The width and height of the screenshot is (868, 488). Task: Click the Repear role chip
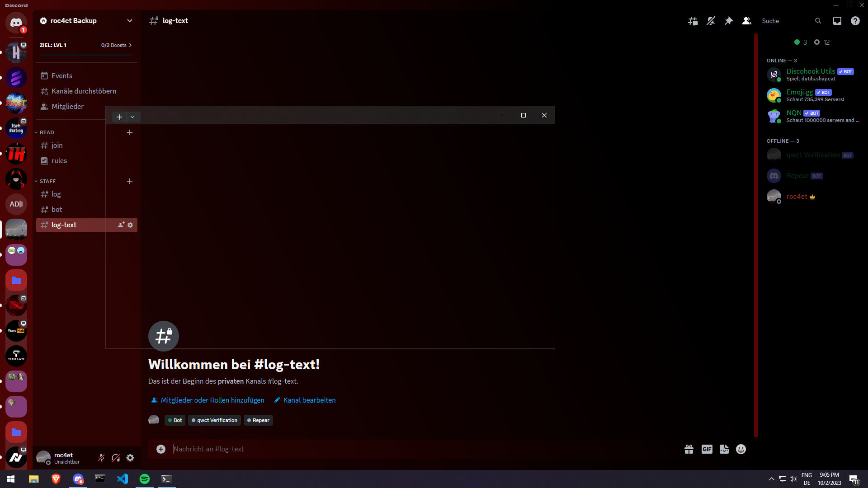tap(258, 420)
